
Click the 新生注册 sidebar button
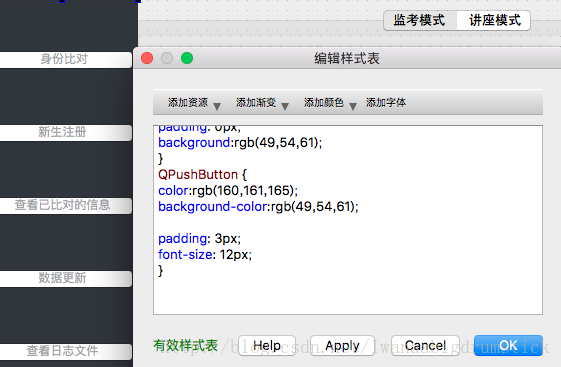click(x=65, y=133)
